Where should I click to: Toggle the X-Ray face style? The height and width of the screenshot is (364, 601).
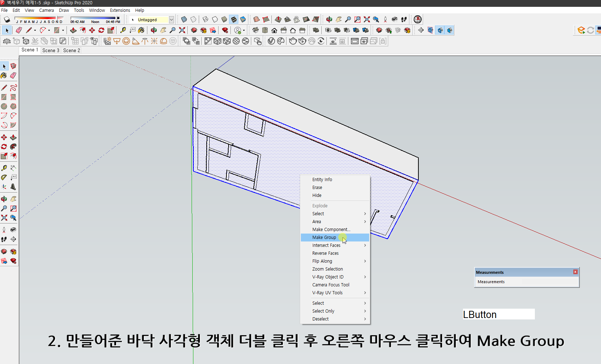(184, 19)
